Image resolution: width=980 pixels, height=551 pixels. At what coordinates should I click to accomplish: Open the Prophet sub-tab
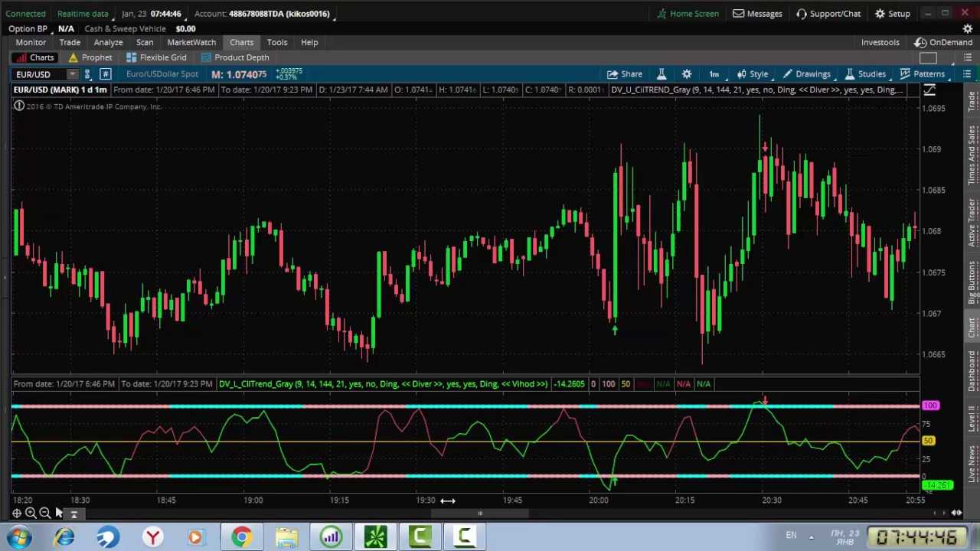click(90, 57)
